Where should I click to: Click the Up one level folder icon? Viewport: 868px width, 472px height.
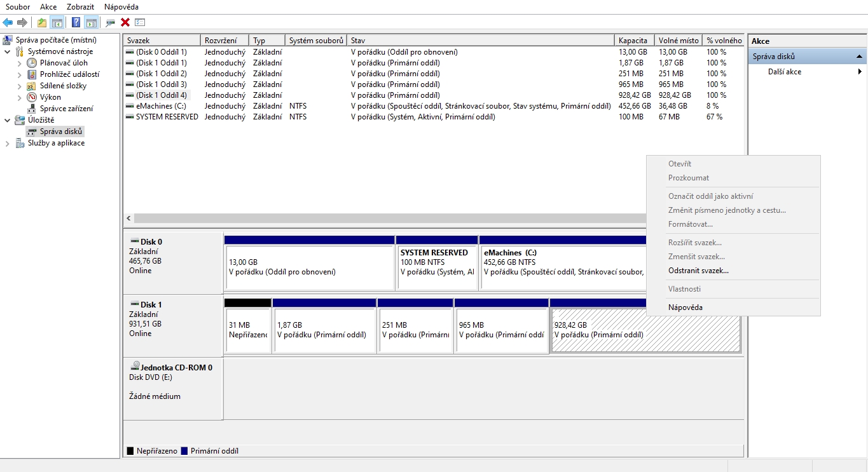click(x=42, y=22)
